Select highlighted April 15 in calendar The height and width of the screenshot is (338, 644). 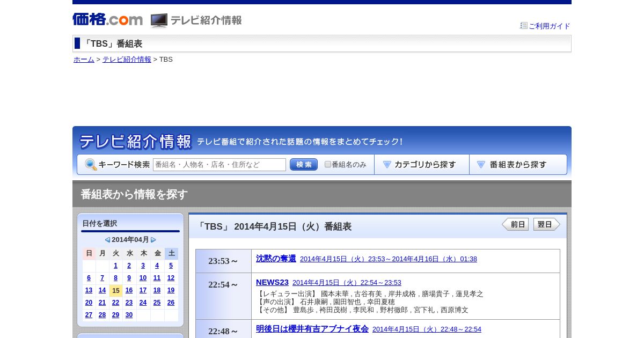point(115,290)
